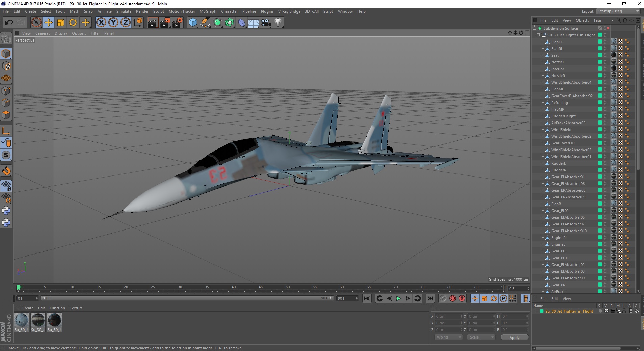Screen dimensions: 644x351
Task: Click timeline marker at frame 45
Action: pyautogui.click(x=261, y=288)
